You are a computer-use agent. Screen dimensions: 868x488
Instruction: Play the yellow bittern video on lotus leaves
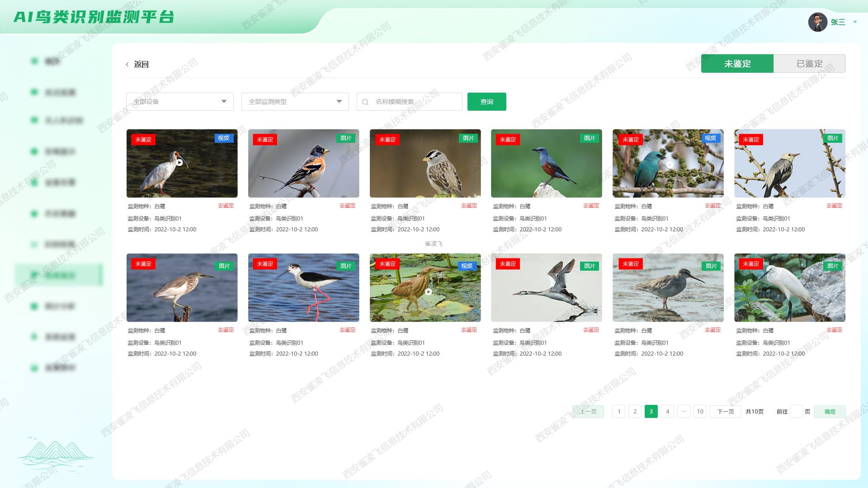coord(428,292)
